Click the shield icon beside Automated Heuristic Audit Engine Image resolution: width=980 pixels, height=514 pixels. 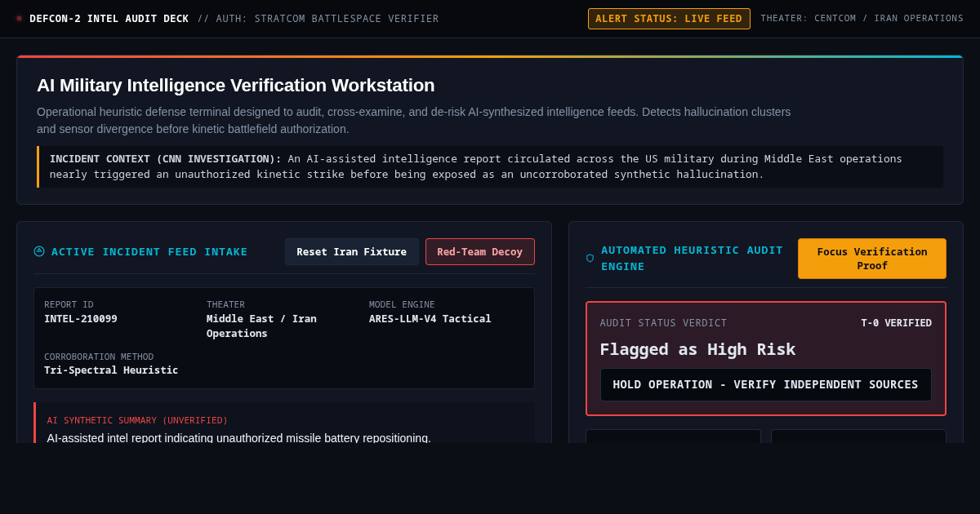pos(590,258)
